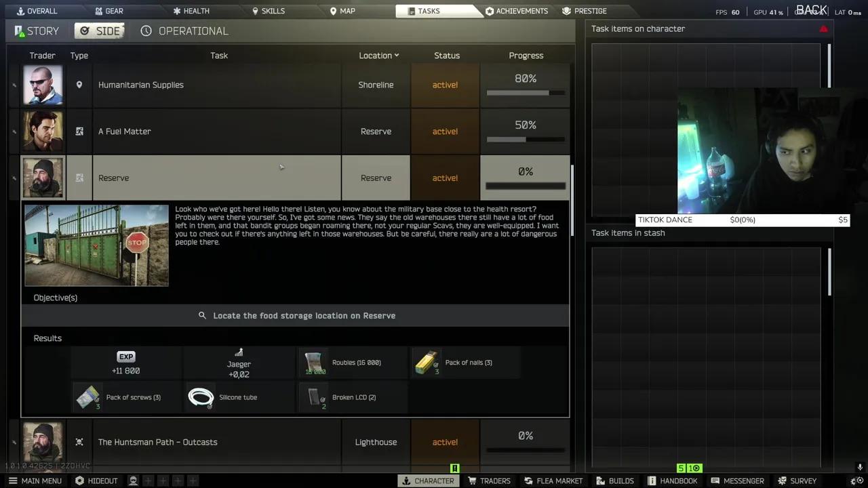Click Jaeger portrait on Huntsman Path task

[x=43, y=442]
